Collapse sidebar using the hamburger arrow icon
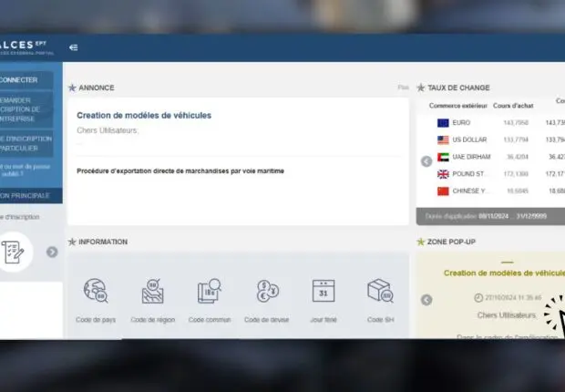 point(74,47)
